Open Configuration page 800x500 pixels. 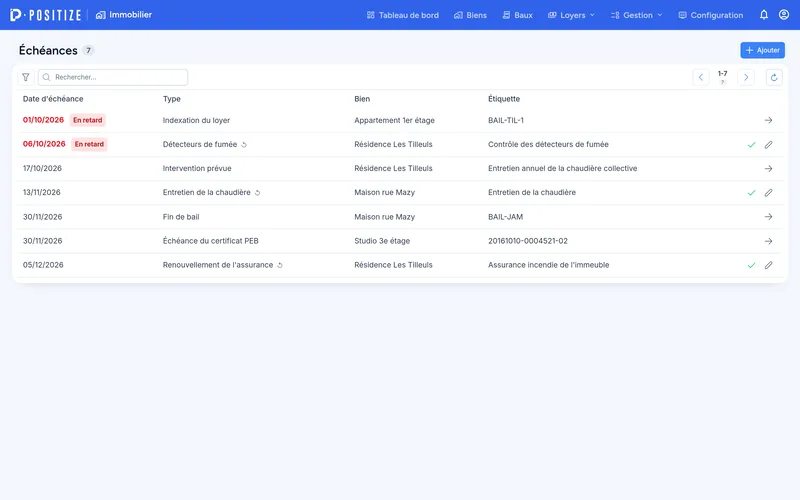click(711, 15)
